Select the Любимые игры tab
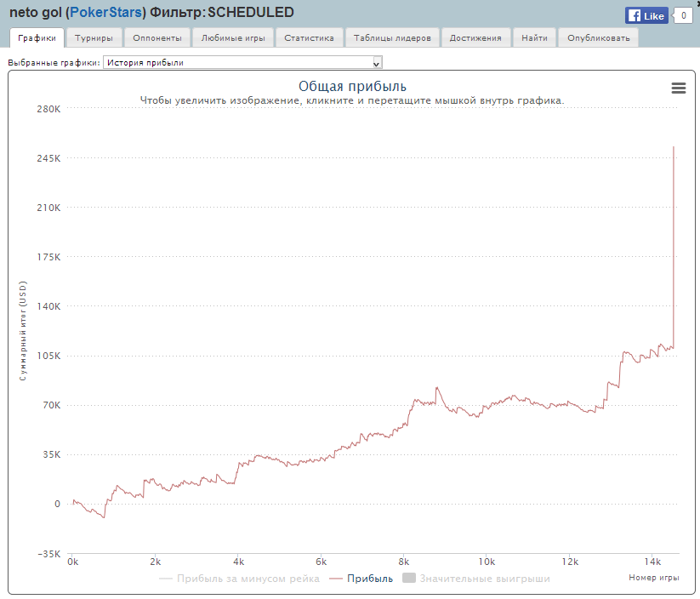The width and height of the screenshot is (700, 599). [233, 38]
